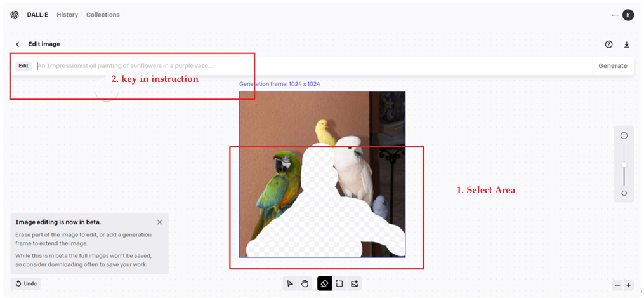Dismiss the image editing beta notice

pyautogui.click(x=160, y=222)
